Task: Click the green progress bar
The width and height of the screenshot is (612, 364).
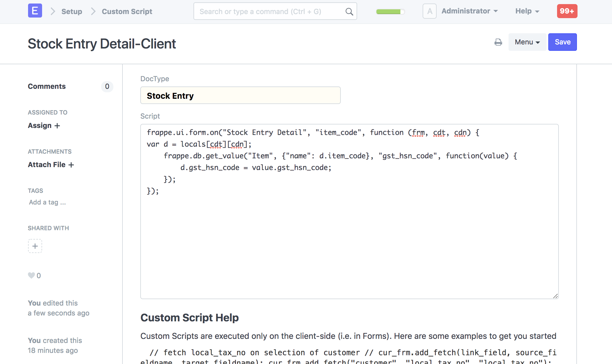Action: pyautogui.click(x=390, y=12)
